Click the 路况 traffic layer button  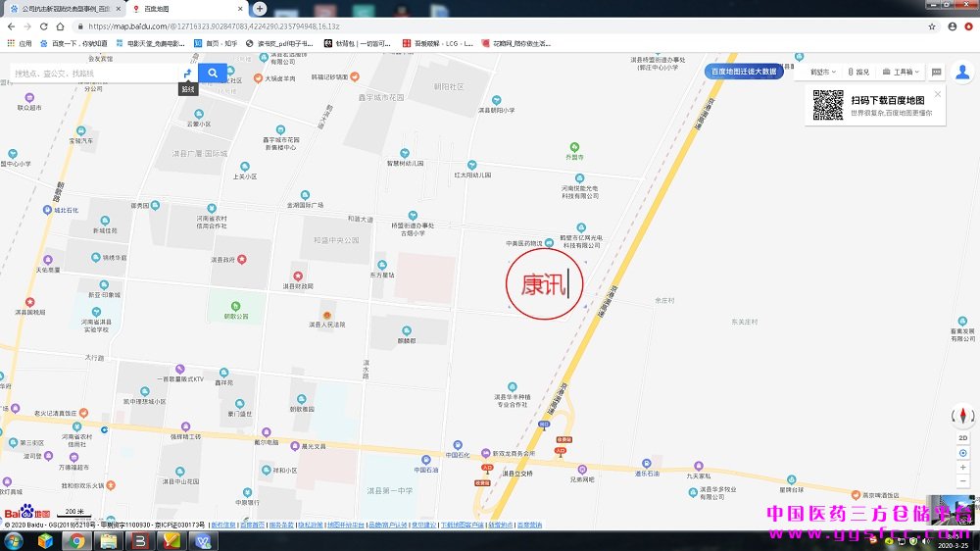(x=858, y=72)
